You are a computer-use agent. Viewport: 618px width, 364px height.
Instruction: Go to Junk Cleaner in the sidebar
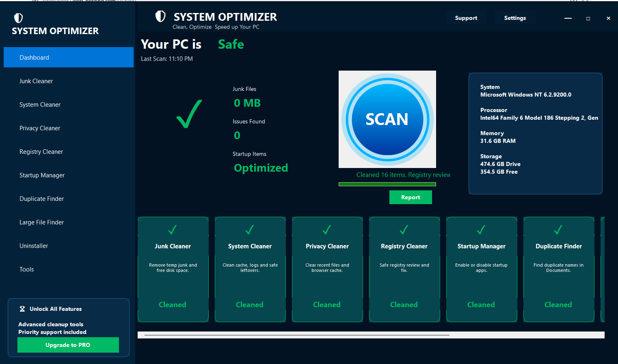tap(69, 81)
